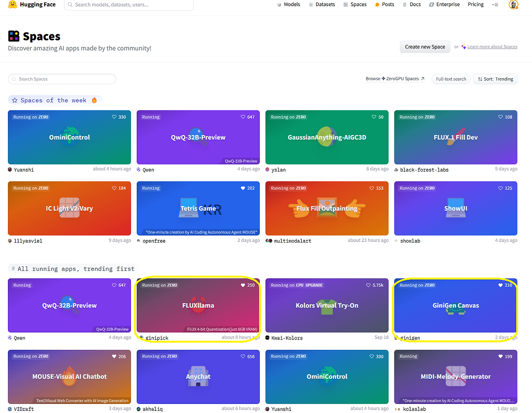The width and height of the screenshot is (532, 413).
Task: Click the Hugging Face logo
Action: (32, 5)
